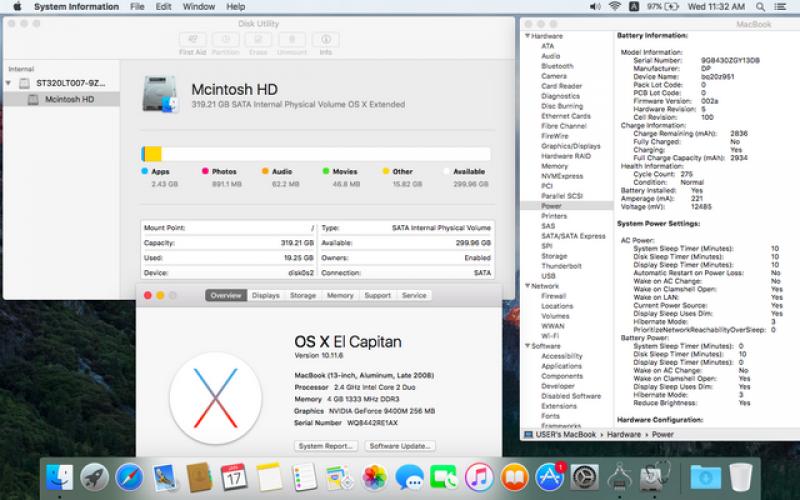Switch to Displays tab in About window
This screenshot has height=500, width=800.
pyautogui.click(x=266, y=295)
